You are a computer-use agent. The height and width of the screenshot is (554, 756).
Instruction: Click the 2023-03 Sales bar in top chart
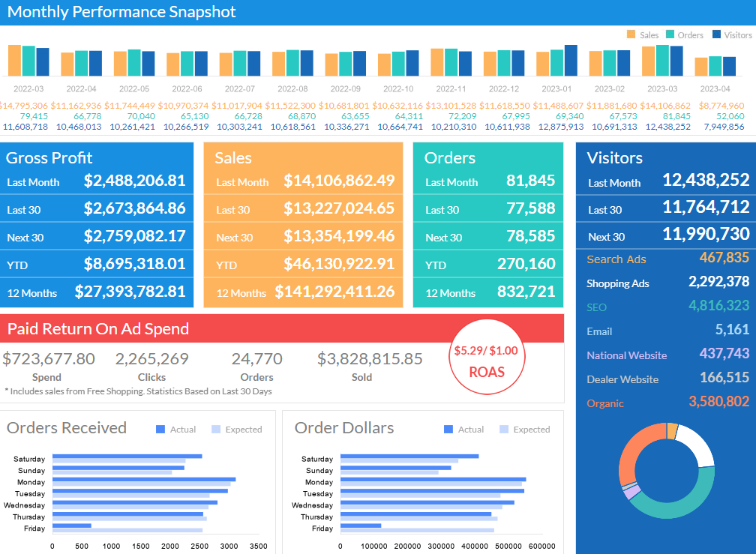point(648,61)
